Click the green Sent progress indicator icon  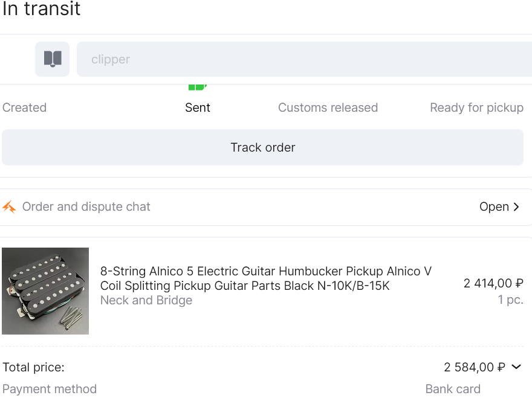(x=198, y=87)
